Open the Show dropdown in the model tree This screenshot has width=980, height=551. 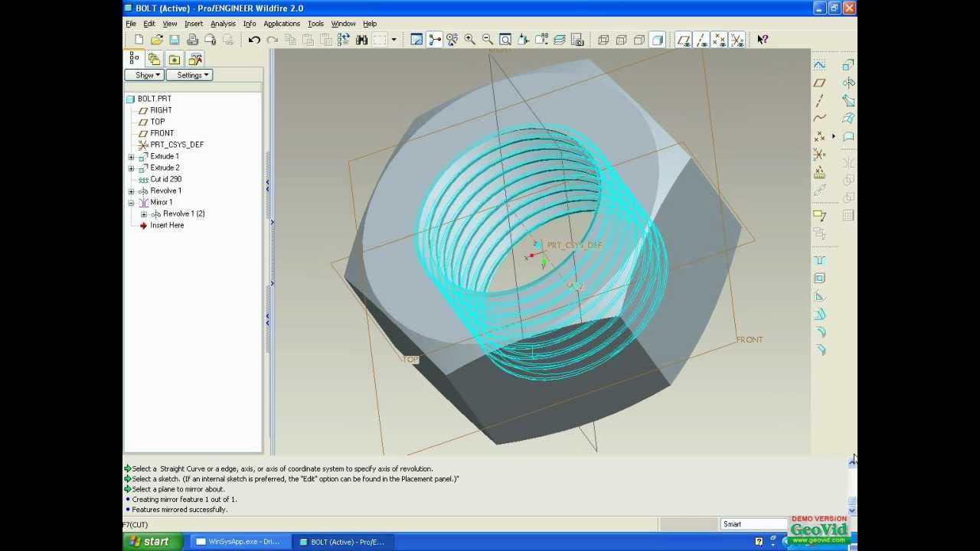145,75
